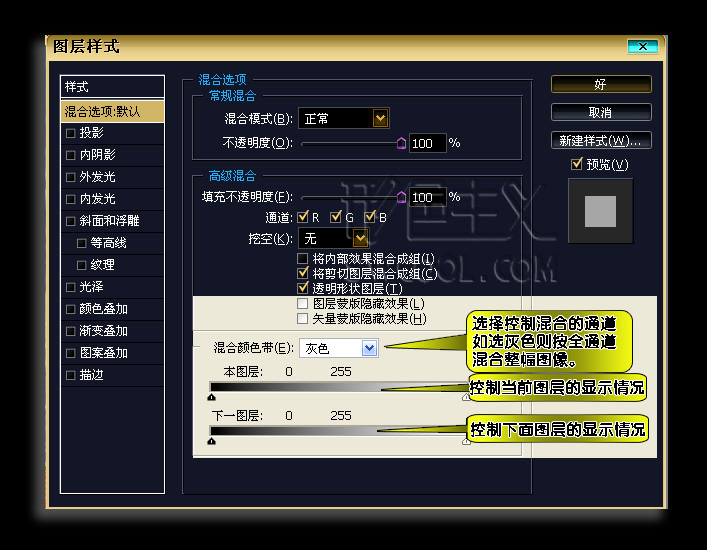This screenshot has height=550, width=707.
Task: Click the 不透明度 slider handle
Action: coord(401,143)
